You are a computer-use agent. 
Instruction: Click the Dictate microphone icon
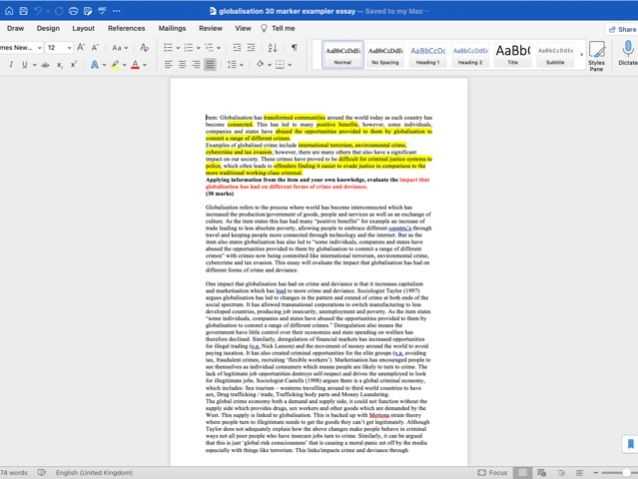click(628, 49)
